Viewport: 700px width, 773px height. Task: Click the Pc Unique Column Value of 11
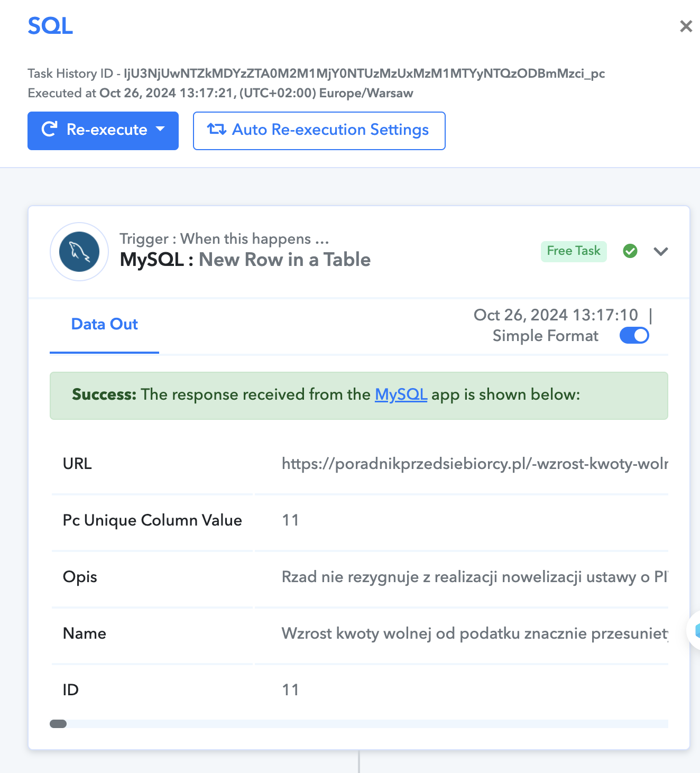[x=290, y=520]
